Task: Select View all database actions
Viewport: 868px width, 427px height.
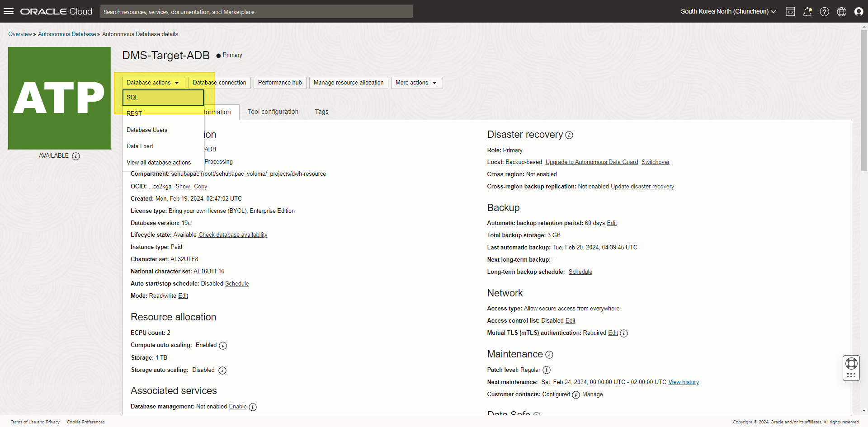Action: pos(163,163)
